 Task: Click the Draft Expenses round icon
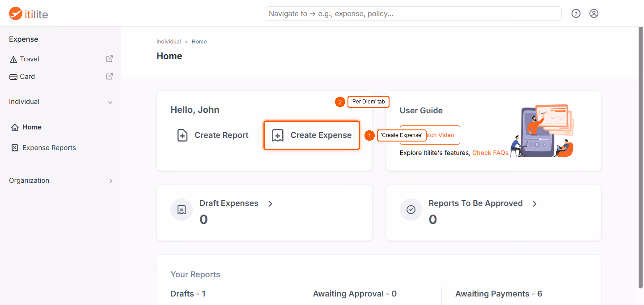click(x=182, y=210)
